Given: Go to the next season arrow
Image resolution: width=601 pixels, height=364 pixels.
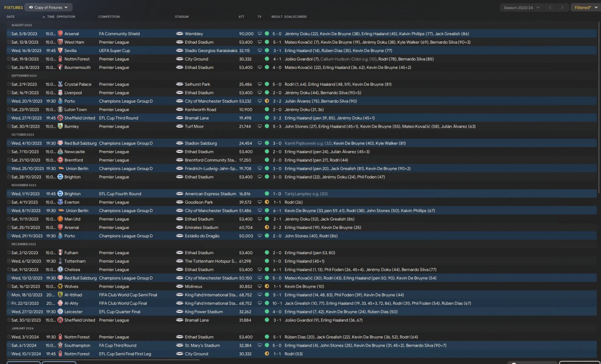Looking at the screenshot, I should click(562, 8).
